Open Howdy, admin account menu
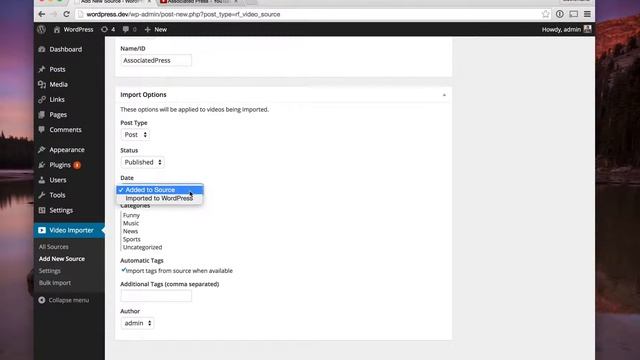 (x=566, y=29)
